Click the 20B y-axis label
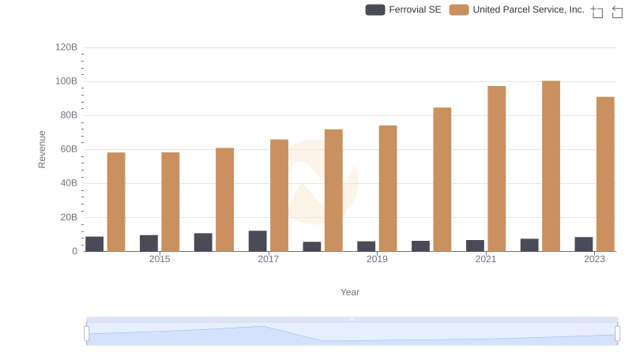The image size is (632, 364). 69,217
